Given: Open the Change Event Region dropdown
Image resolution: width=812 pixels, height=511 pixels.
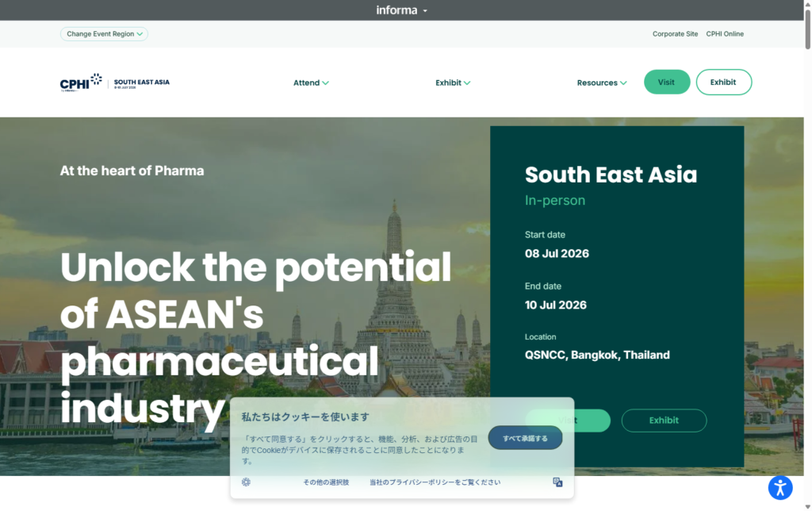Looking at the screenshot, I should (104, 33).
